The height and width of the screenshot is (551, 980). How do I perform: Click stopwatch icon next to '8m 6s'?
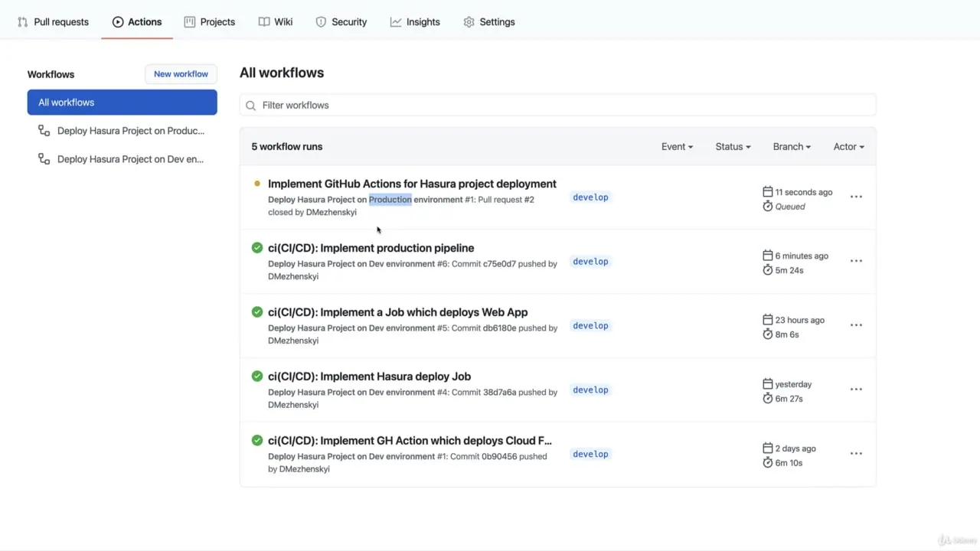coord(768,334)
